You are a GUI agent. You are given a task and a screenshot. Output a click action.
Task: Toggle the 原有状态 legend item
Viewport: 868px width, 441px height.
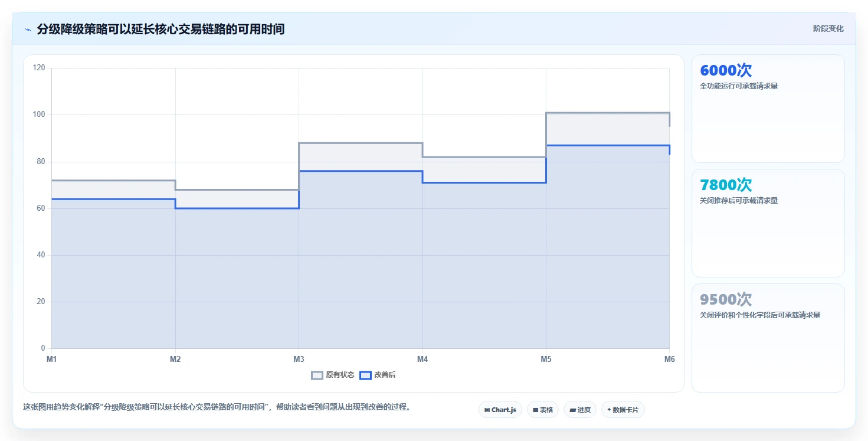tap(333, 375)
